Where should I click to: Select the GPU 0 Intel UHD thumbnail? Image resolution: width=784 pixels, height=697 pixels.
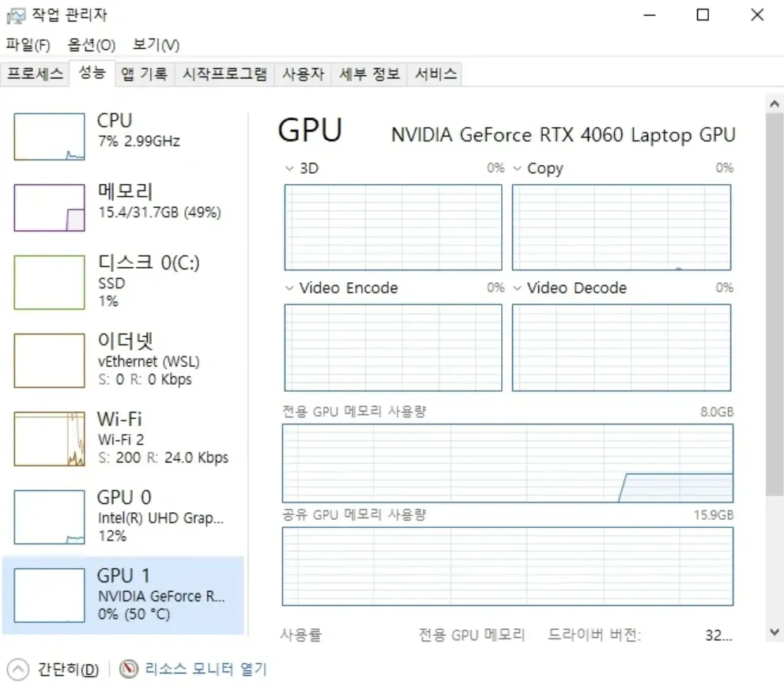point(50,517)
